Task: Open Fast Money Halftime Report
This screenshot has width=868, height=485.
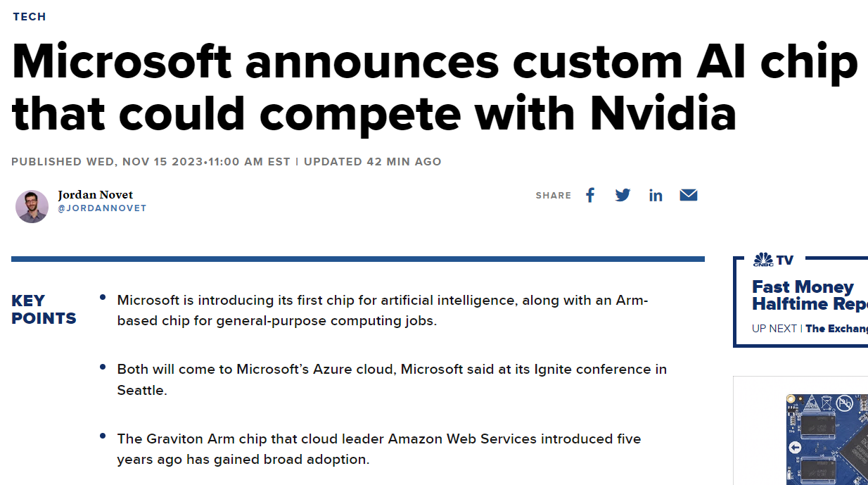Action: [x=809, y=295]
